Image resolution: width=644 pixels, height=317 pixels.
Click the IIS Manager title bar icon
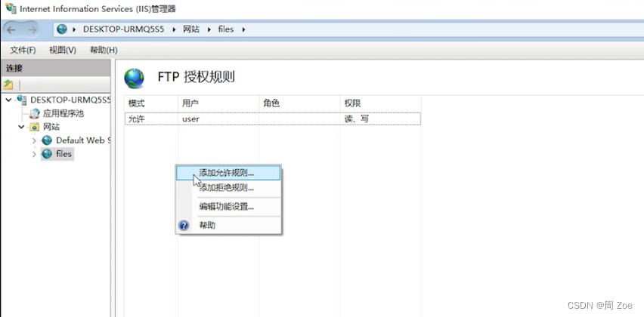pyautogui.click(x=11, y=8)
